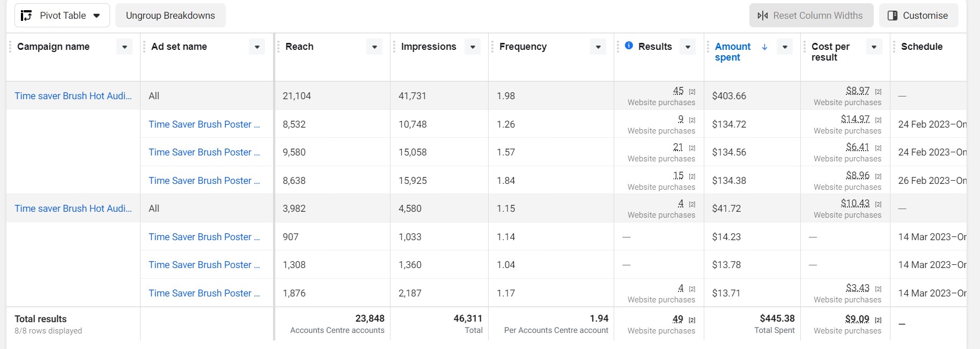The image size is (980, 349).
Task: Click the Reset Column Widths button
Action: tap(811, 16)
